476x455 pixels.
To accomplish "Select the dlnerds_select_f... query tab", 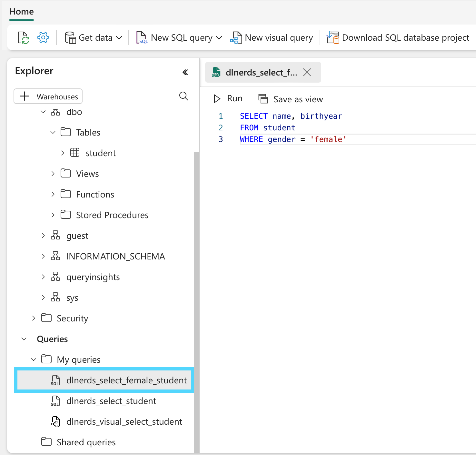I will (x=255, y=72).
